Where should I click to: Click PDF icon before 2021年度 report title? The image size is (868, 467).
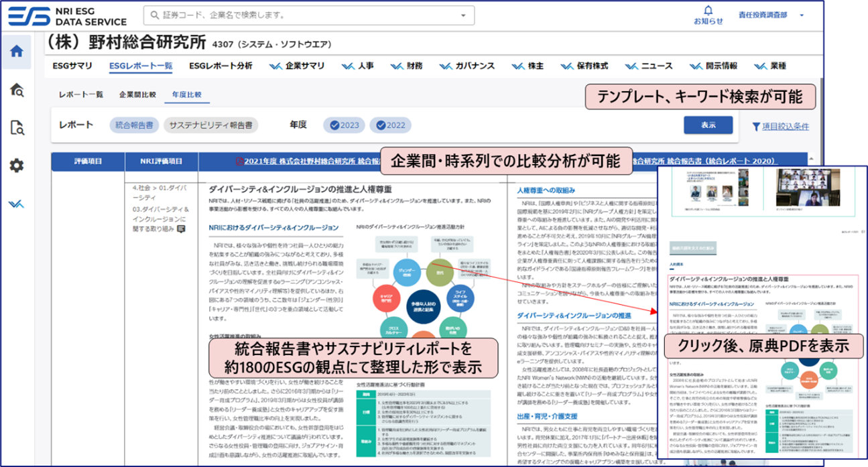(x=239, y=161)
